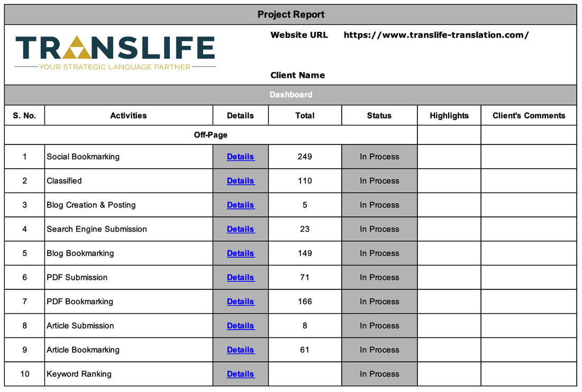
Task: Select the Client's Comments column header
Action: coord(529,115)
